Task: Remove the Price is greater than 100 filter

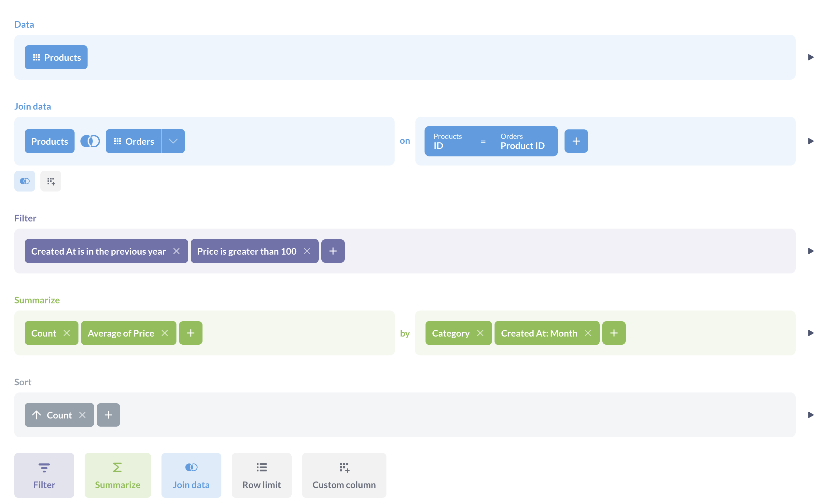Action: click(307, 251)
